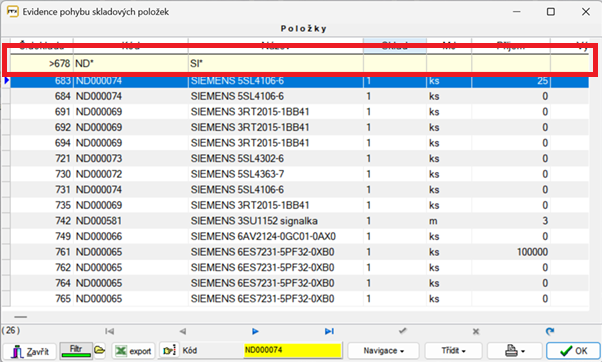Image resolution: width=602 pixels, height=362 pixels.
Task: Select row 742 SIEMENS 3SU1152 signalka
Action: pos(299,221)
